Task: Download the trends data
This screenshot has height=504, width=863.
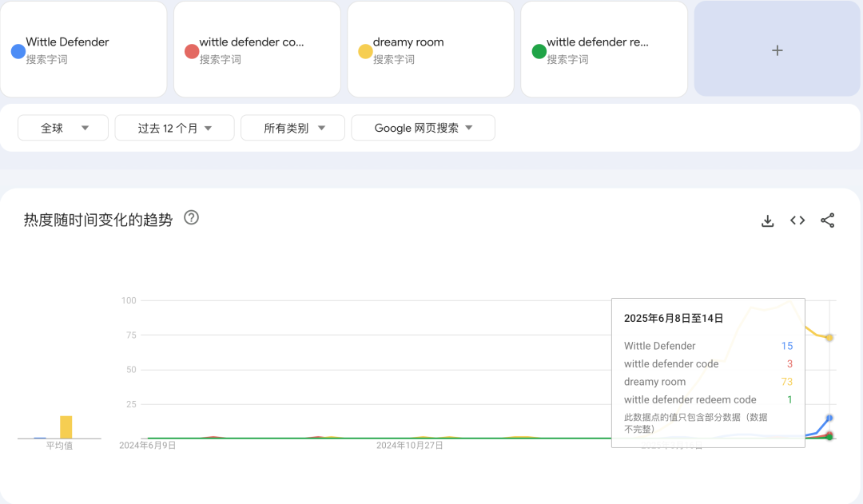Action: pos(767,220)
